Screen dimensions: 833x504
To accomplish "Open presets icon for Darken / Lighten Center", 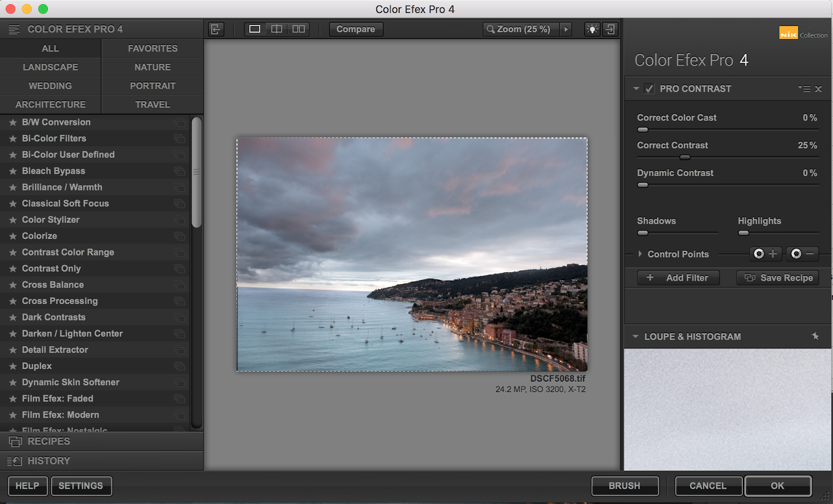I will point(180,334).
